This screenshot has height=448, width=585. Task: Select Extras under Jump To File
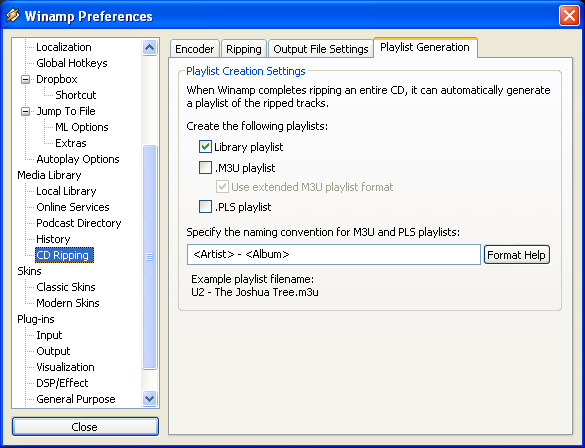click(71, 143)
